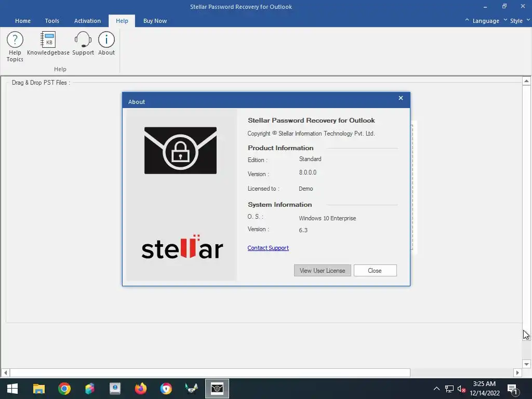Click the horizontal scrollbar right arrow
The image size is (532, 399).
(517, 373)
